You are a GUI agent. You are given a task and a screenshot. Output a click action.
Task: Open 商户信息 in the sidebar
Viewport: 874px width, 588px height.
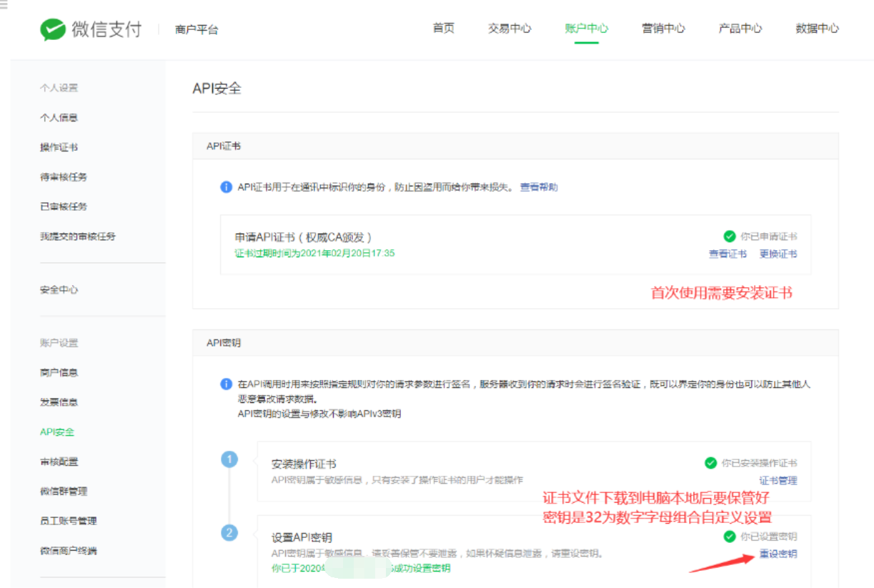59,373
